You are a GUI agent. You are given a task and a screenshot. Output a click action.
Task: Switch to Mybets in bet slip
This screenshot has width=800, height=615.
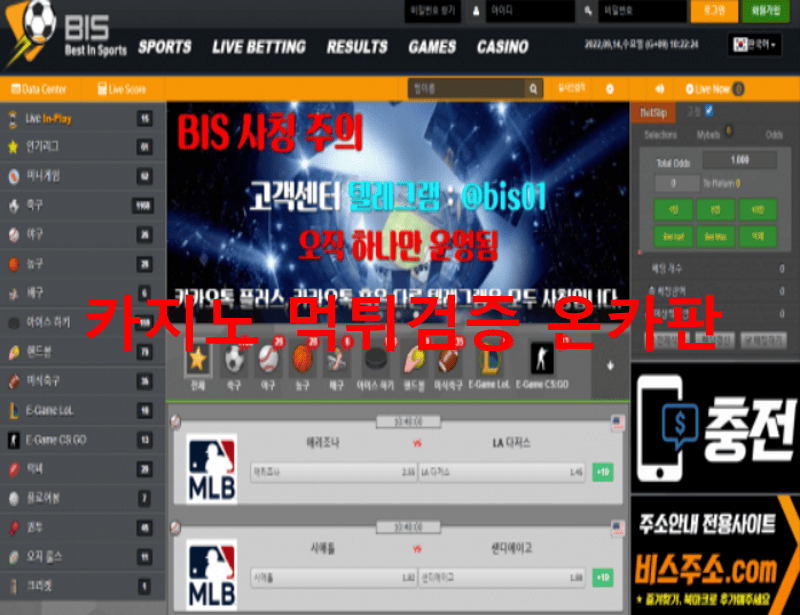coord(708,135)
